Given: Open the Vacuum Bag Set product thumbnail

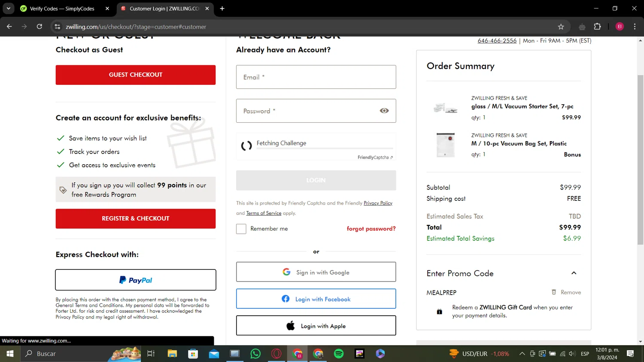Looking at the screenshot, I should [x=446, y=145].
